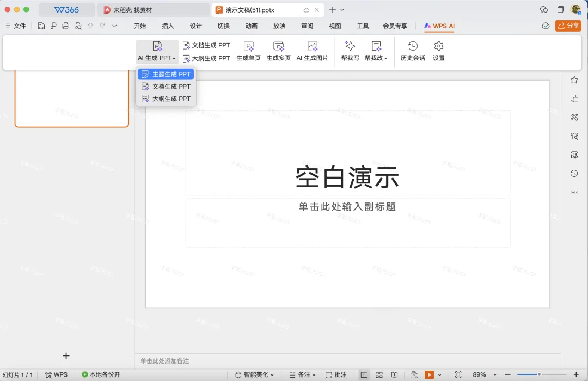The height and width of the screenshot is (381, 588).
Task: Open the 智能美化 dropdown in status bar
Action: point(255,374)
